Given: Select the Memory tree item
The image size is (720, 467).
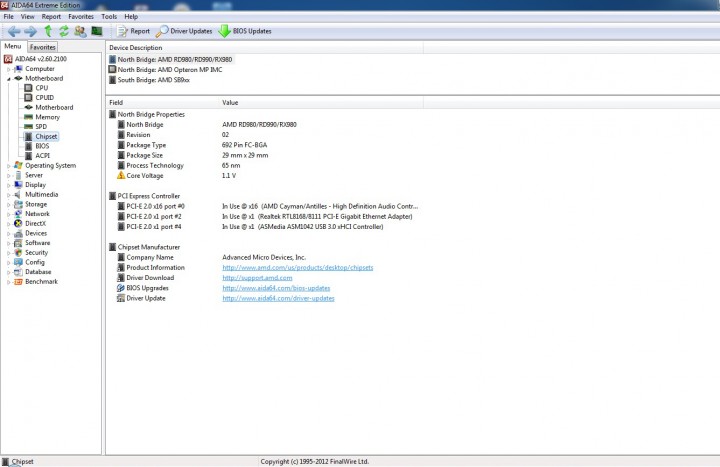Looking at the screenshot, I should click(42, 117).
